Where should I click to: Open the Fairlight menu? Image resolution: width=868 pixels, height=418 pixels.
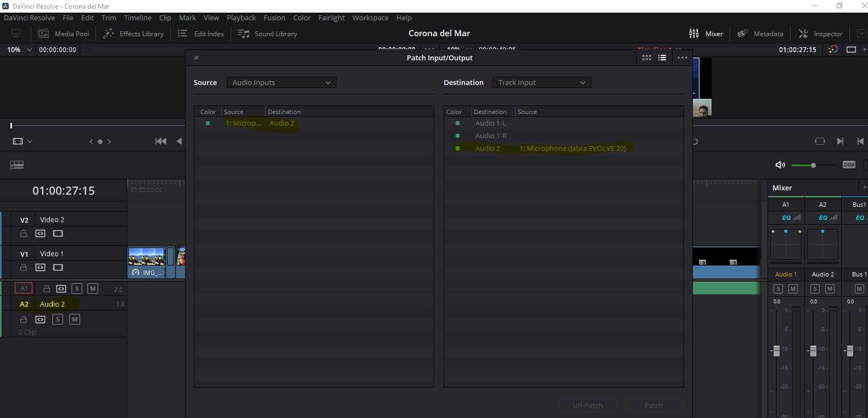tap(332, 18)
